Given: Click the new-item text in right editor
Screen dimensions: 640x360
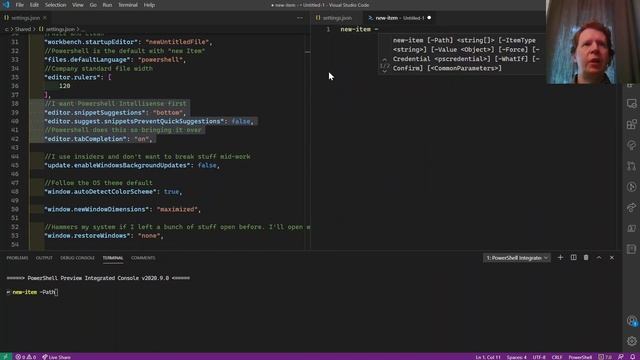Looking at the screenshot, I should point(356,29).
